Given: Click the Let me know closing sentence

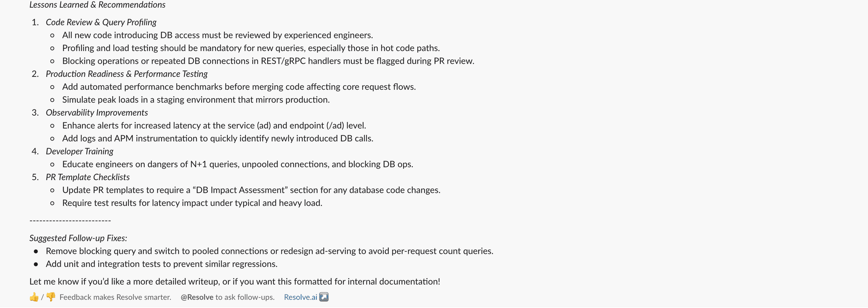Looking at the screenshot, I should coord(235,281).
